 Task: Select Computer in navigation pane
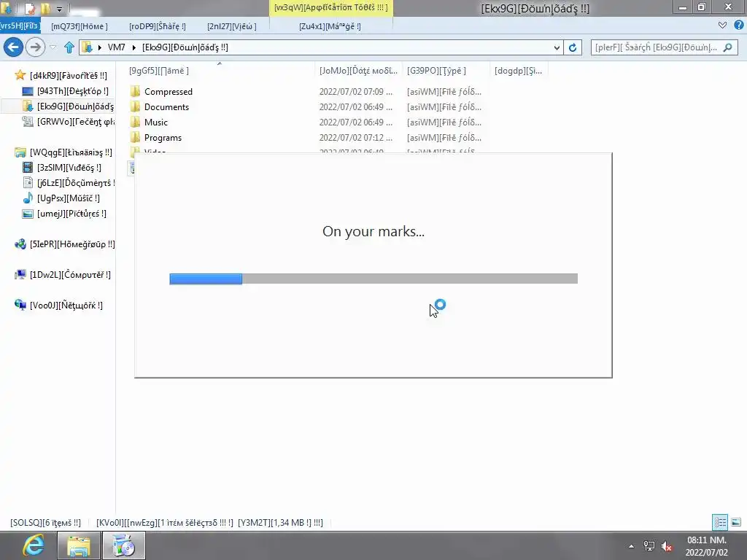click(69, 275)
